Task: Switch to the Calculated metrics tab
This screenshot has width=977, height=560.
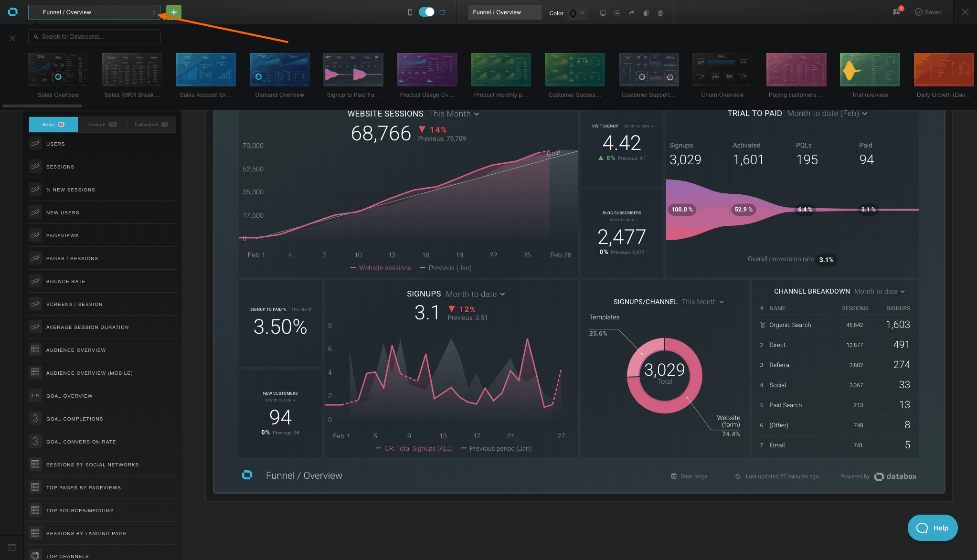Action: point(151,124)
